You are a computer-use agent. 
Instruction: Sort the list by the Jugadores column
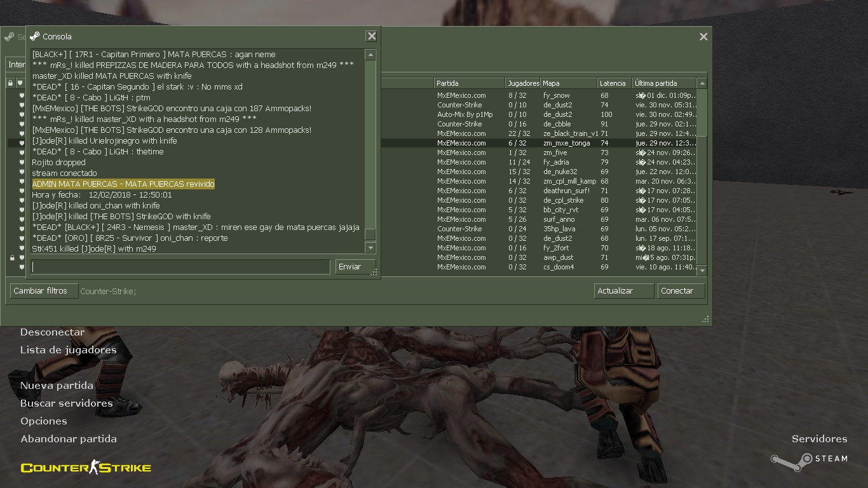click(x=522, y=83)
